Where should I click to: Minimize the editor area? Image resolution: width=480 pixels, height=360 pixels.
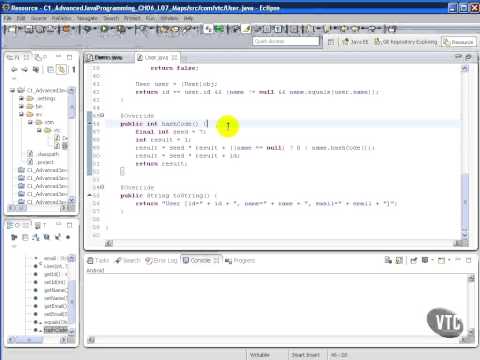coord(458,57)
